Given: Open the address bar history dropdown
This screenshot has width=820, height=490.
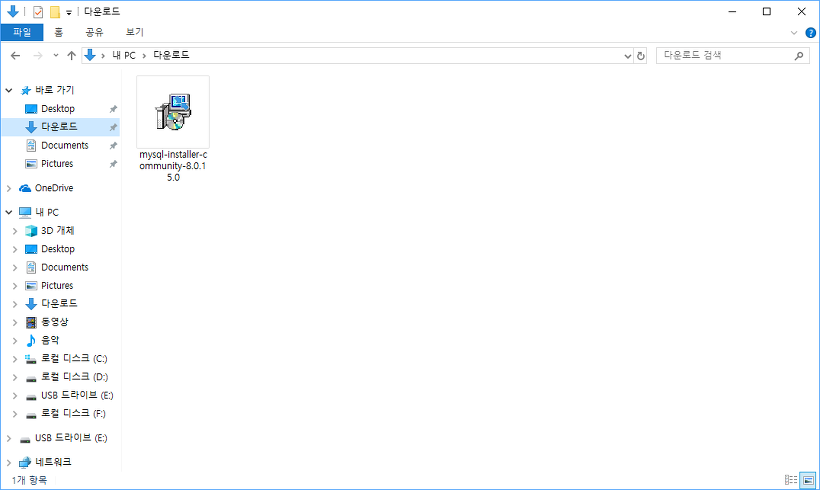Looking at the screenshot, I should point(628,56).
